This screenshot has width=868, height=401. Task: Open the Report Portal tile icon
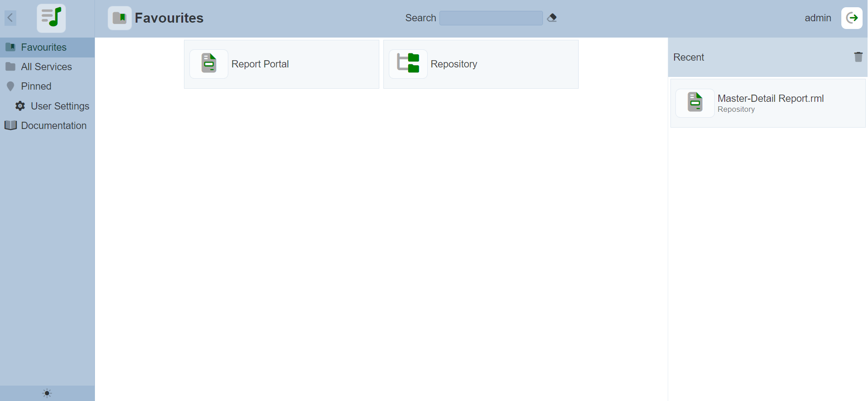(209, 64)
